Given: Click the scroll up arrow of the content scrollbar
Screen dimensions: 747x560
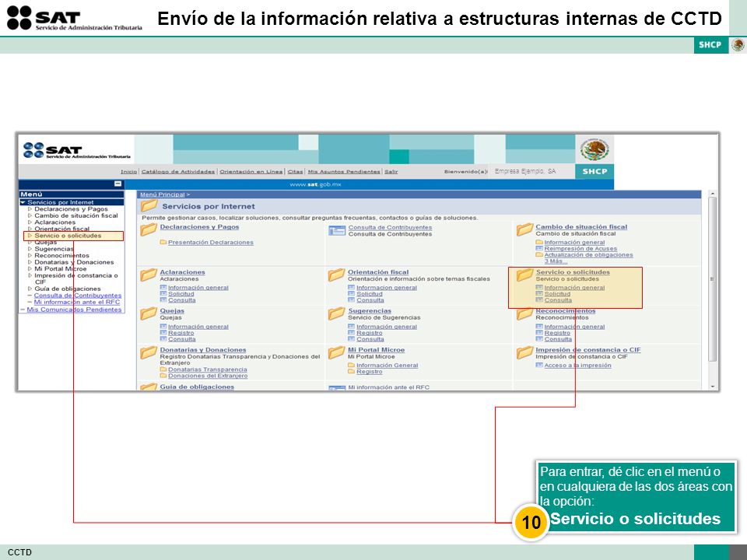Looking at the screenshot, I should click(x=713, y=194).
